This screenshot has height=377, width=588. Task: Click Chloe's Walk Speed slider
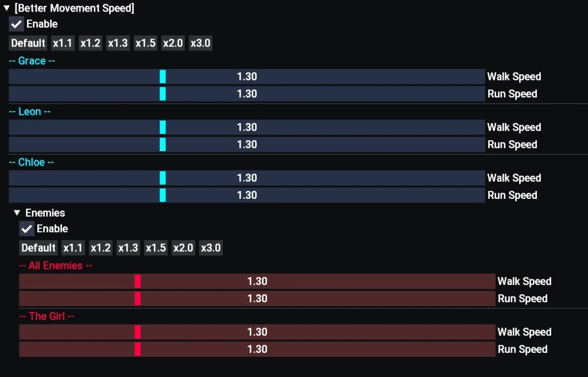point(247,178)
